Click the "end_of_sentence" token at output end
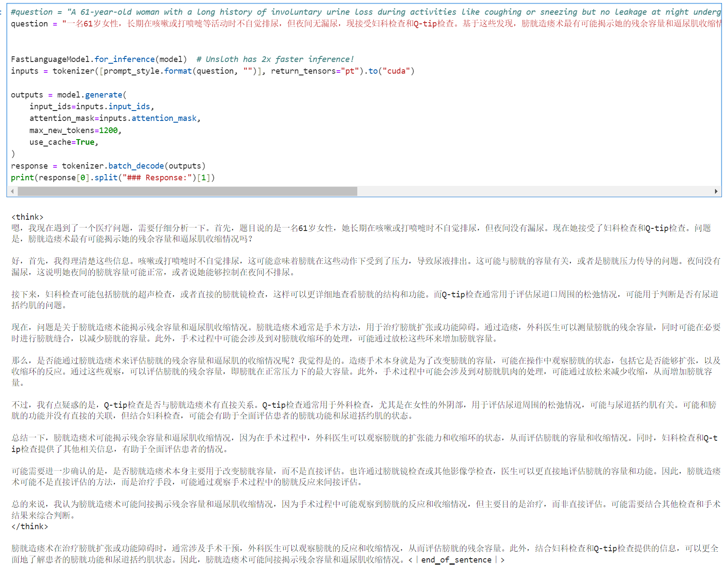Viewport: 728px width, 566px height. click(x=456, y=559)
